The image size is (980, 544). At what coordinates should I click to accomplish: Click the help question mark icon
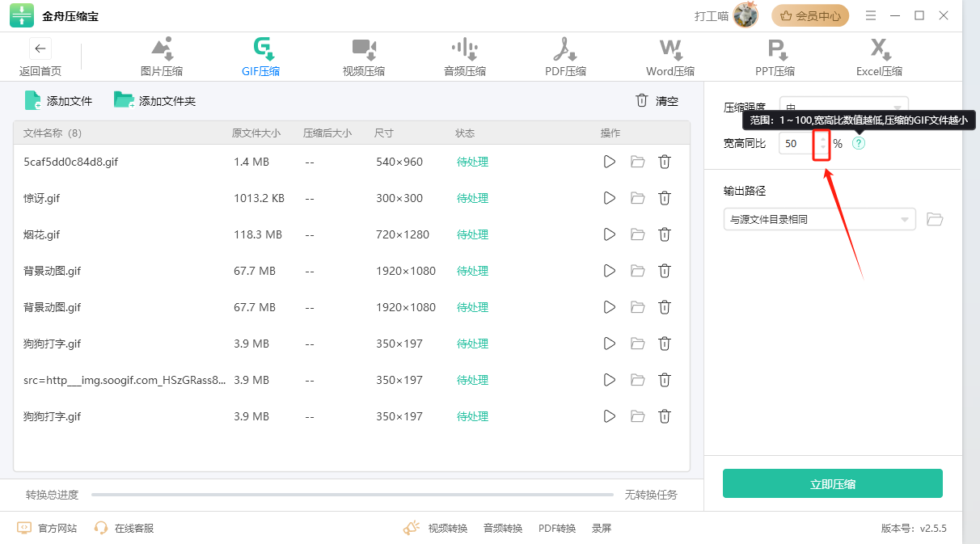click(859, 144)
